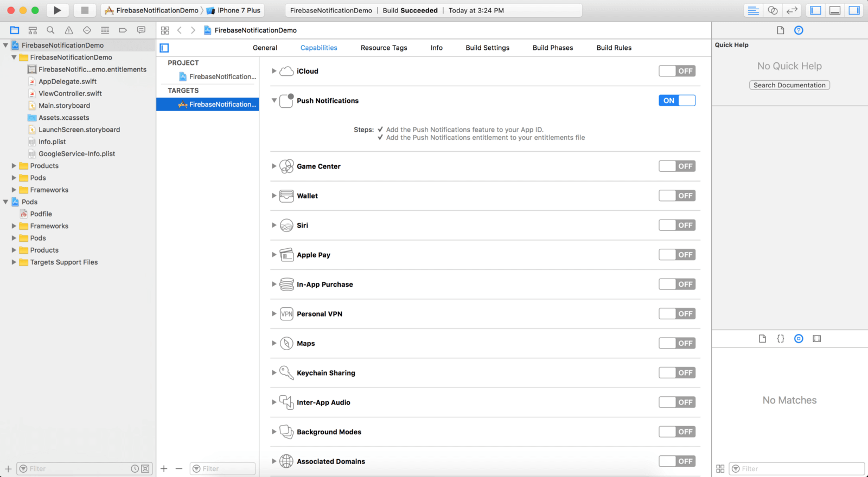Hide the Navigator panel
The width and height of the screenshot is (868, 477).
pyautogui.click(x=816, y=10)
